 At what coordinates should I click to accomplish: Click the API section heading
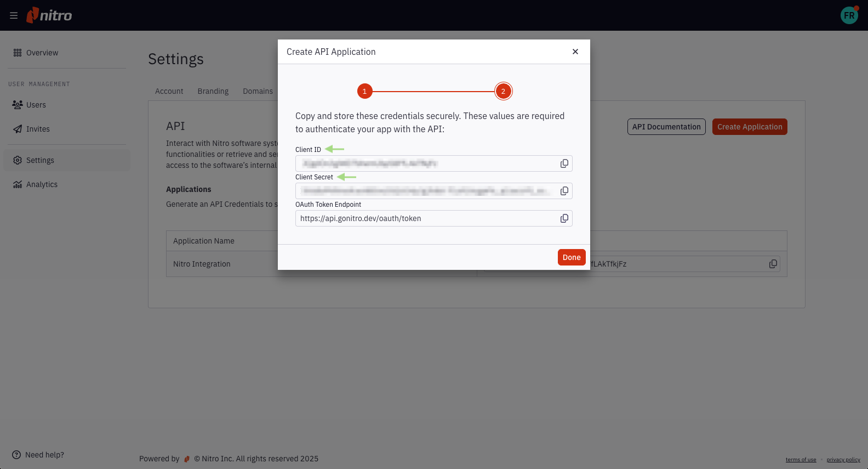point(175,126)
